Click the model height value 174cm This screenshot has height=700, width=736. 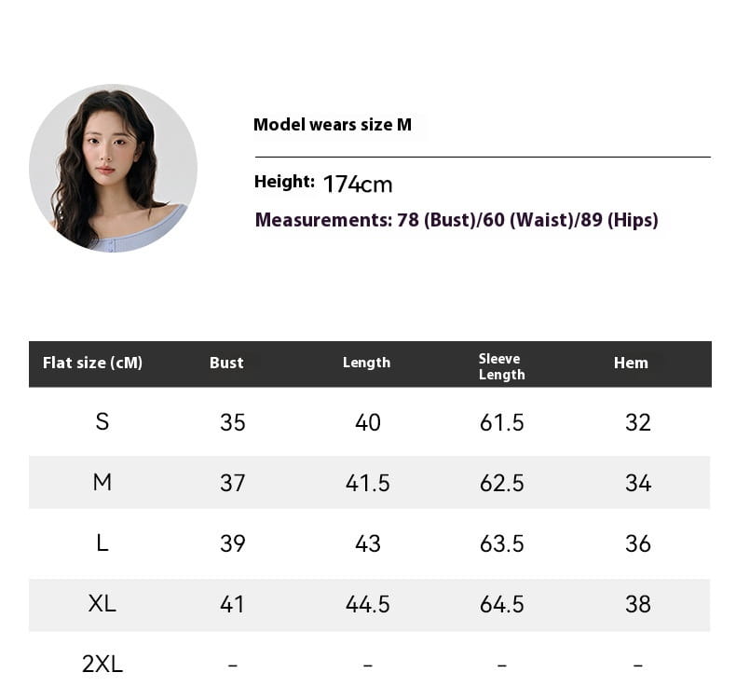[358, 185]
